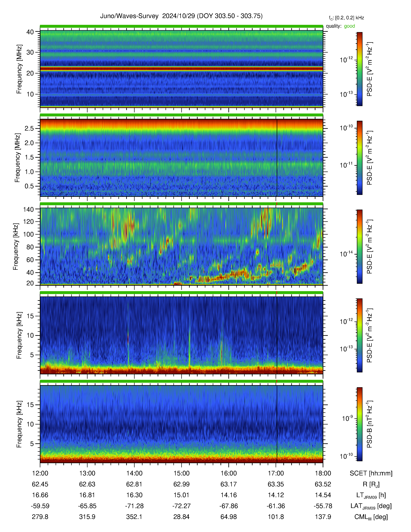This screenshot has height=532, width=411.
Task: Click the red 22 MHz band in the top spectrogram
Action: [181, 69]
